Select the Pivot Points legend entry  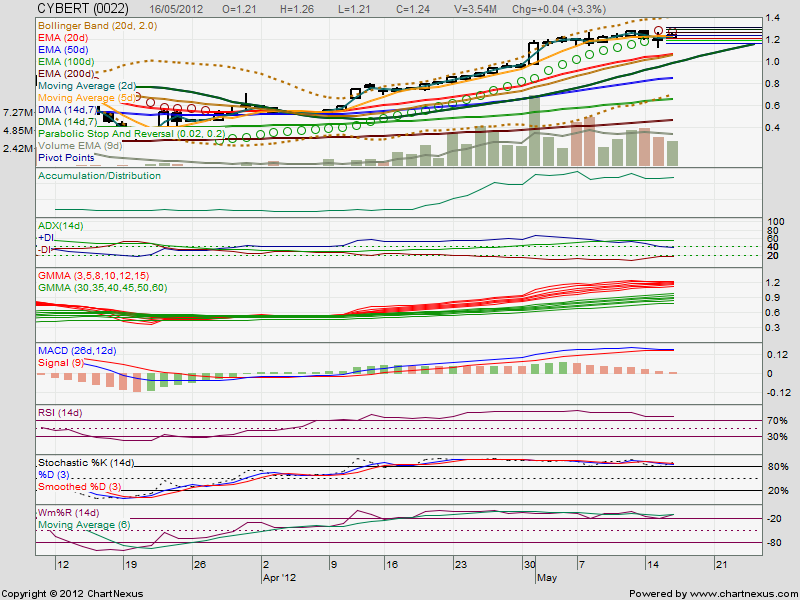[x=66, y=157]
